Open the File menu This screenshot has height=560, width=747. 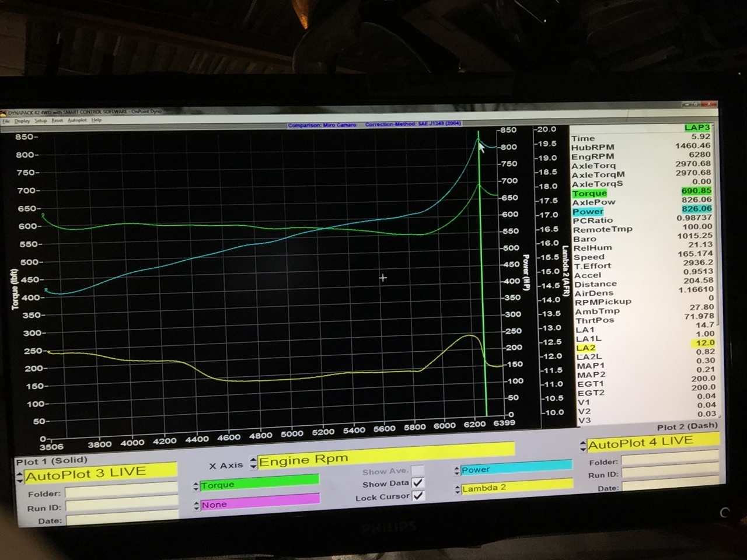(6, 121)
